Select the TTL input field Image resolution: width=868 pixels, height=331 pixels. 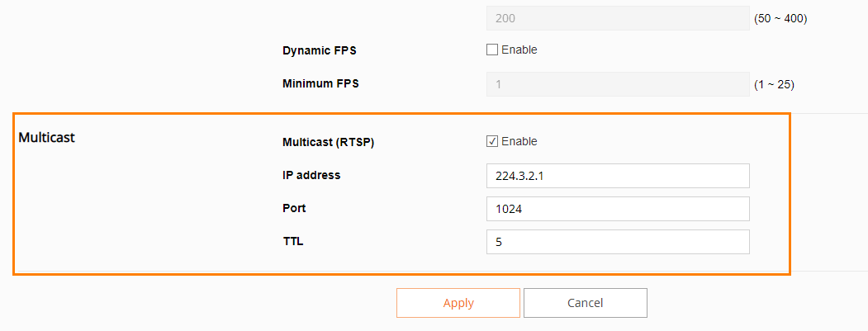coord(618,242)
